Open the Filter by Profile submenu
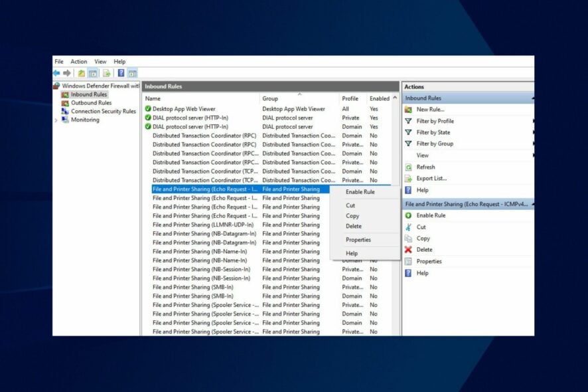The image size is (588, 392). point(435,121)
